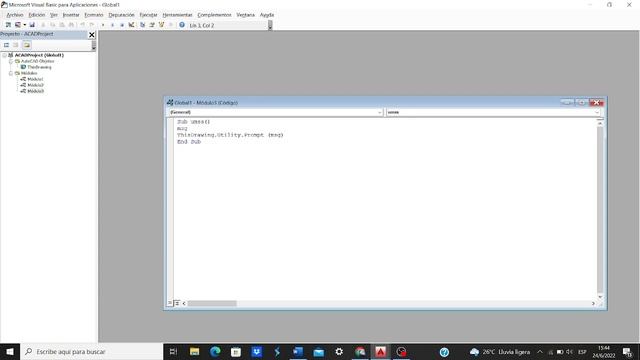Select Módulo1 in project tree

point(35,79)
